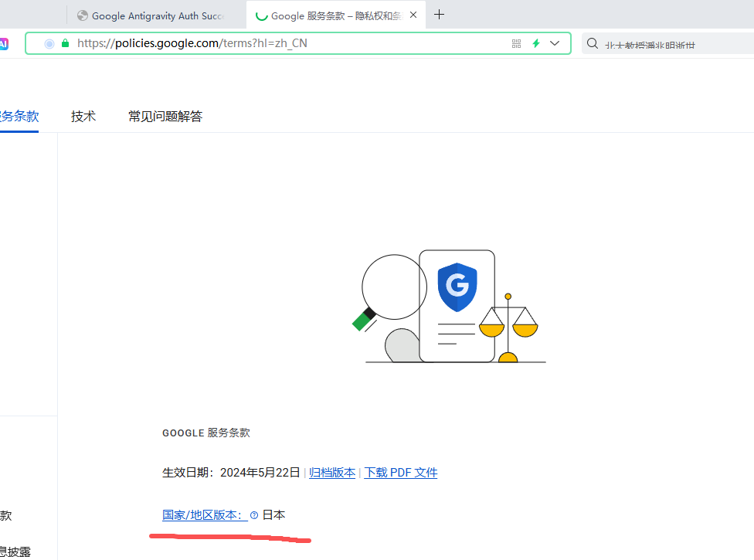The image size is (754, 560).
Task: Open the magnifier search icon on the right
Action: coord(591,43)
